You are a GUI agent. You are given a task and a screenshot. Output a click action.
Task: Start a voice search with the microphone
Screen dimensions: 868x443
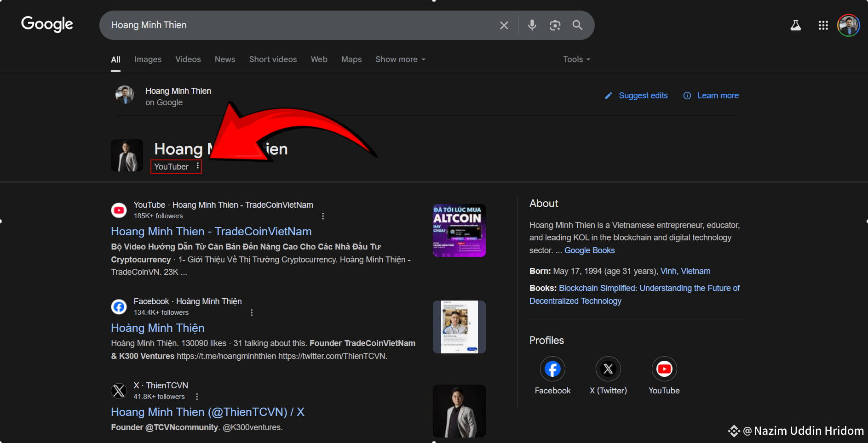click(x=532, y=25)
